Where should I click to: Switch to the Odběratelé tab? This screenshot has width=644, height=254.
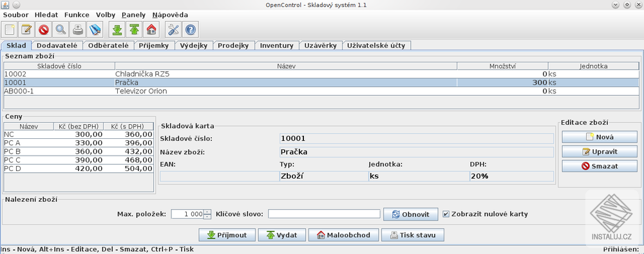click(108, 46)
